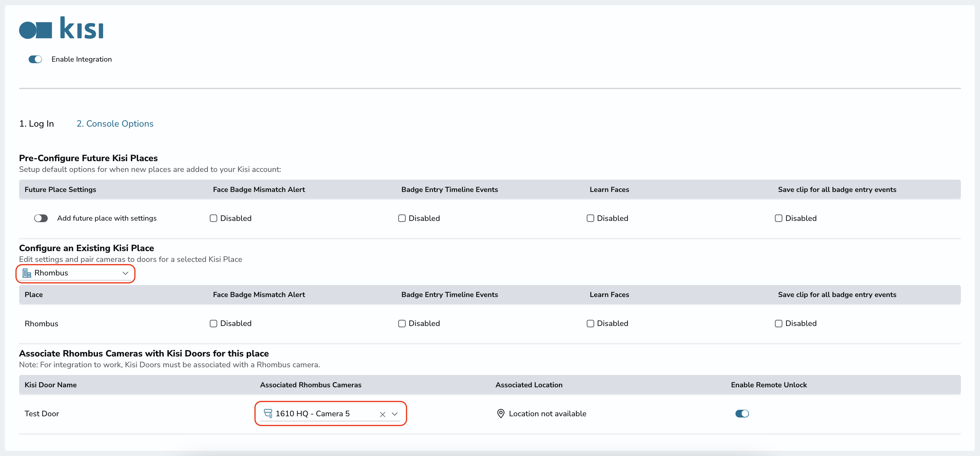Click the Kisi logo
980x456 pixels.
pos(61,28)
